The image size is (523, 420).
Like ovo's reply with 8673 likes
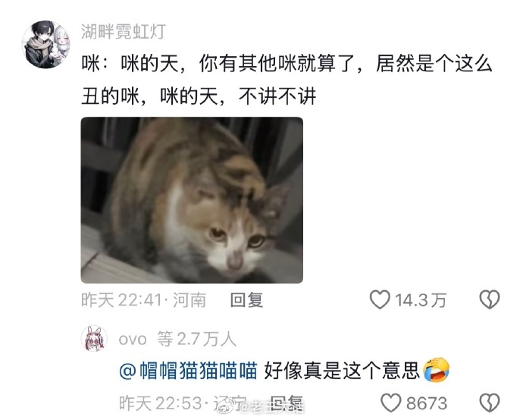point(391,403)
